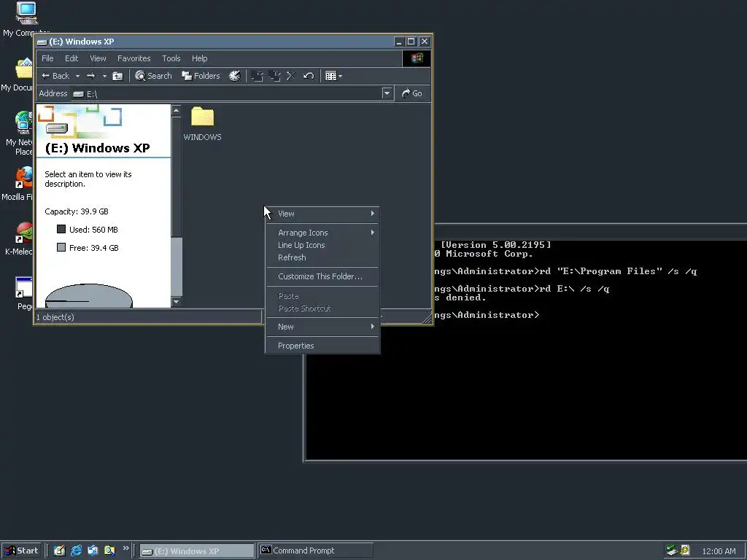Launch Outlook Express from quick launch
747x560 pixels.
pos(93,551)
